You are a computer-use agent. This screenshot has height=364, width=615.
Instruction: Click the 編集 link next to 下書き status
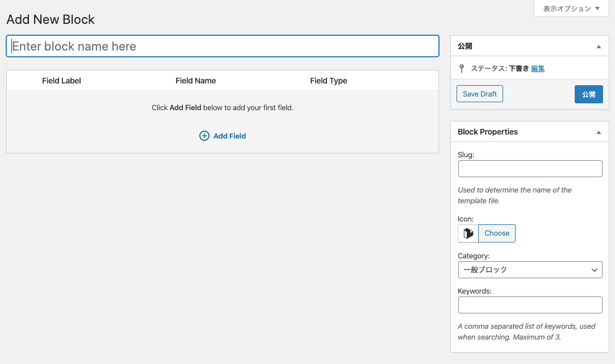[x=537, y=68]
